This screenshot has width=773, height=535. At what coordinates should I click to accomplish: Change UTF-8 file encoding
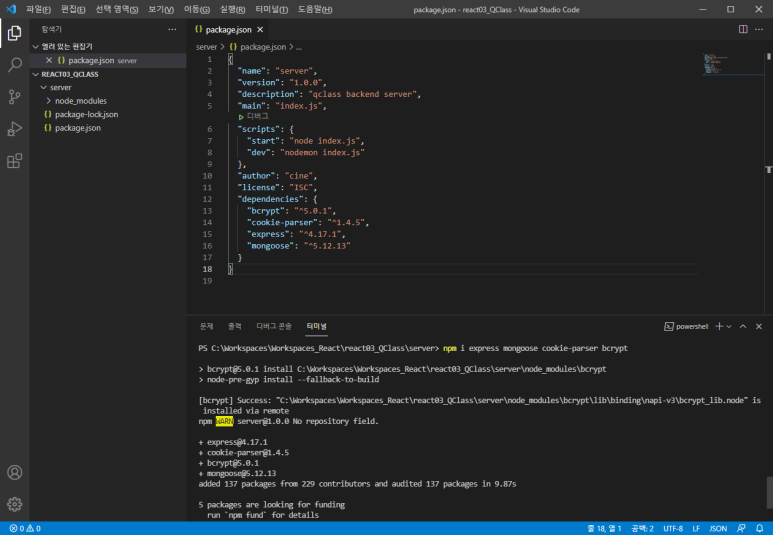(673, 529)
